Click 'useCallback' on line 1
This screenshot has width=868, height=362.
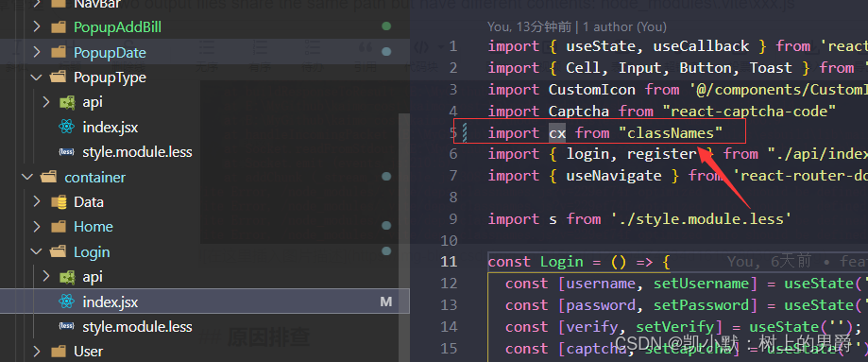pyautogui.click(x=702, y=46)
